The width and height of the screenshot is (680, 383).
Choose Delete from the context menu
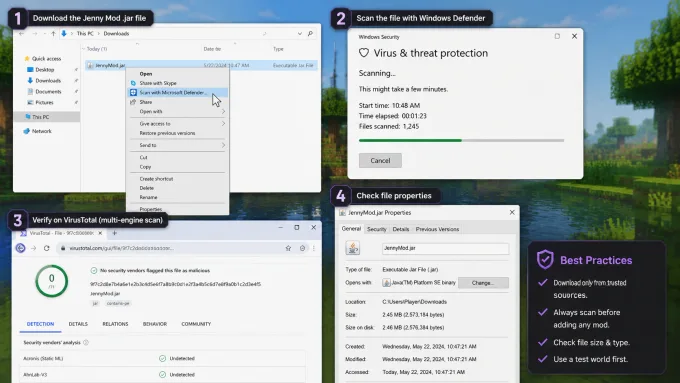147,188
